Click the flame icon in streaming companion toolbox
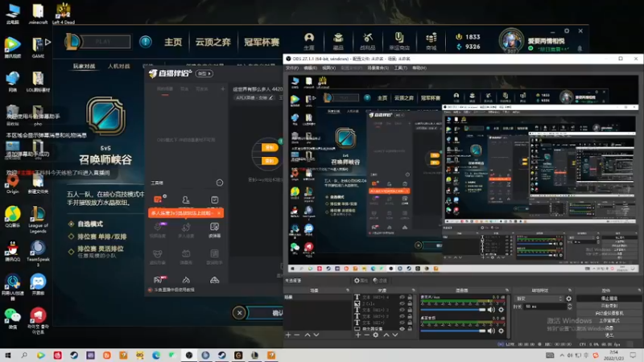Viewport: 644px width, 362px height. [186, 280]
